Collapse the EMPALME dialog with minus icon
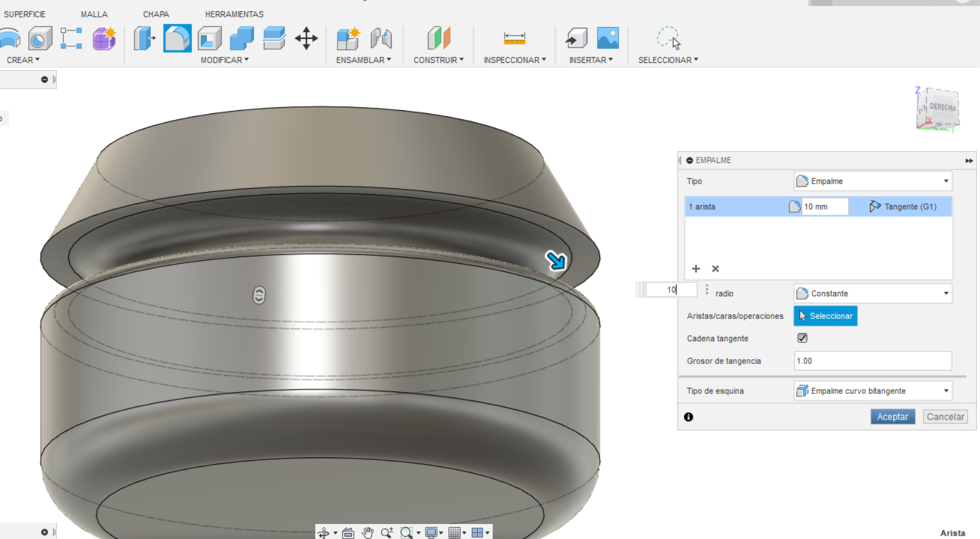The height and width of the screenshot is (539, 980). (x=689, y=161)
